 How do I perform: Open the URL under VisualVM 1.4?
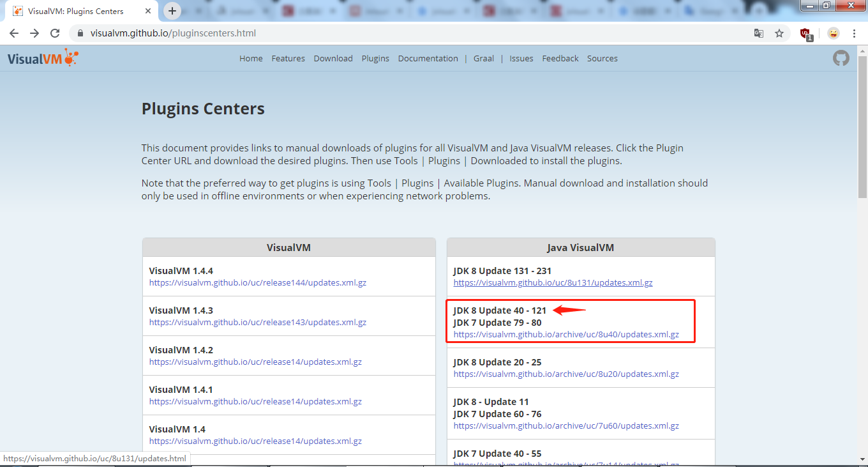(x=255, y=441)
